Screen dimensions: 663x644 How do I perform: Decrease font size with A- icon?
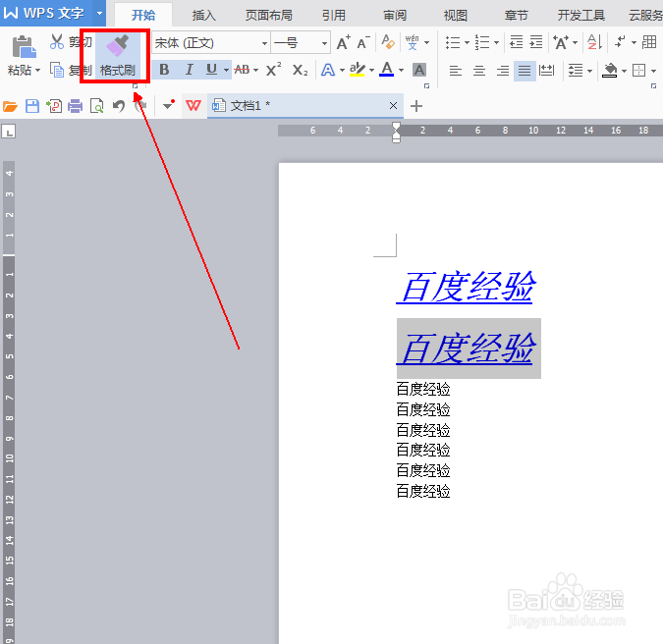363,42
